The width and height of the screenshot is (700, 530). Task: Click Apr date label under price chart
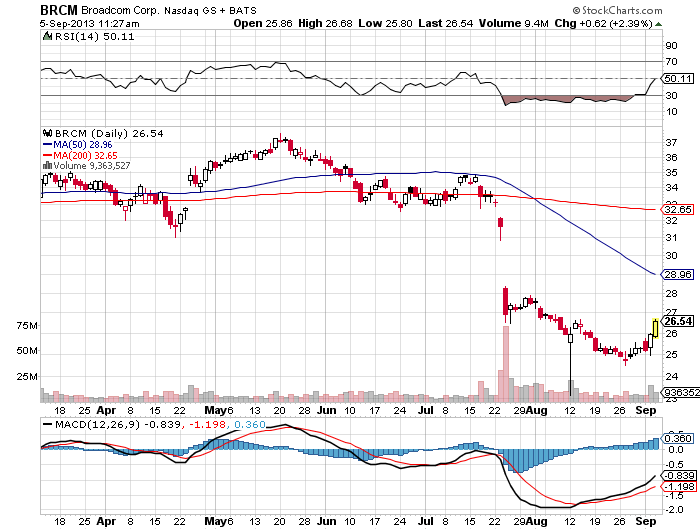pyautogui.click(x=106, y=410)
